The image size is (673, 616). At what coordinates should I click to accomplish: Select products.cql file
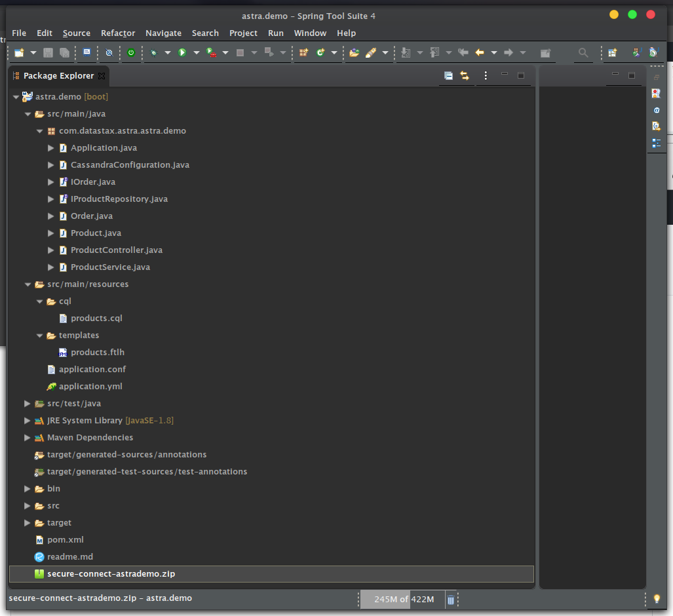96,318
